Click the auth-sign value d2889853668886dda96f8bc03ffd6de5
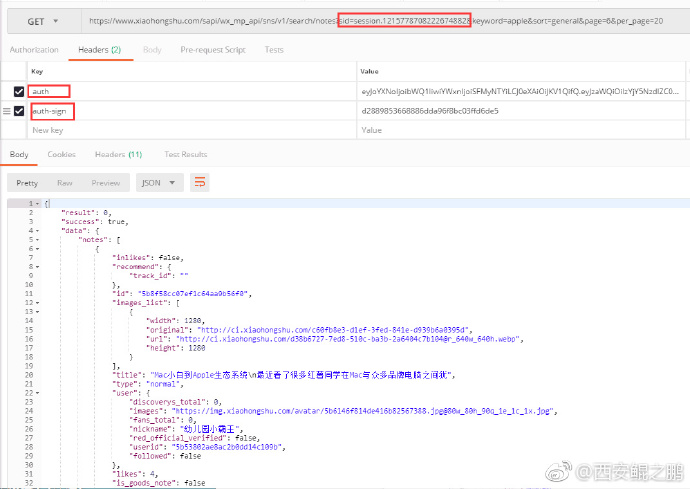Viewport: 690px width, 489px height. point(430,111)
